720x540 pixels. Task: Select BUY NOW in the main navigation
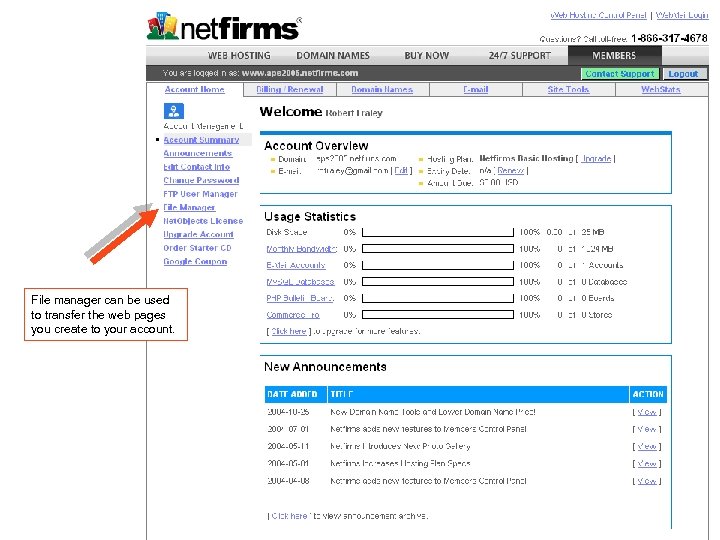click(427, 56)
